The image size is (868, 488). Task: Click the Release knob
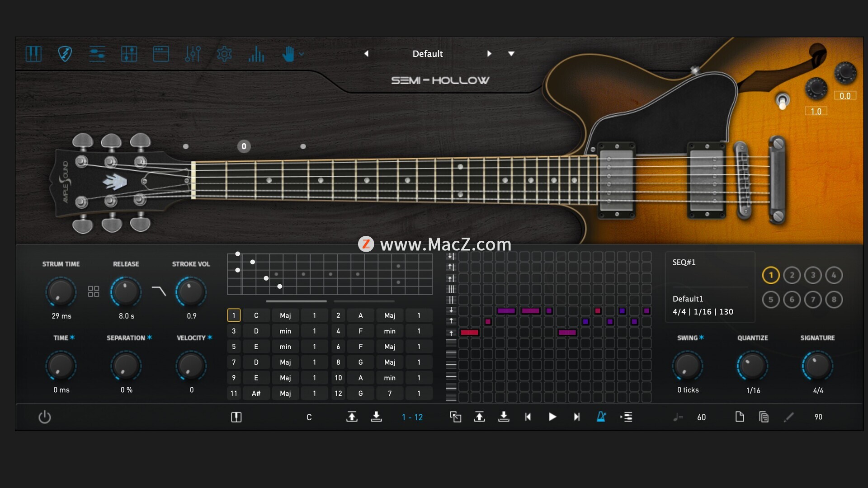coord(126,291)
